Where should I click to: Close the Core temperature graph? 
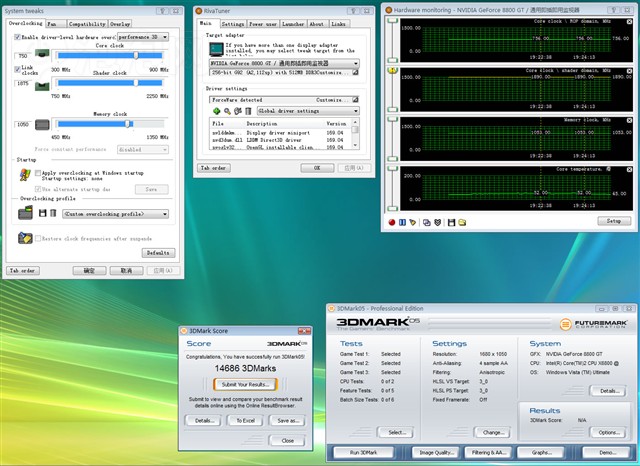pyautogui.click(x=629, y=169)
